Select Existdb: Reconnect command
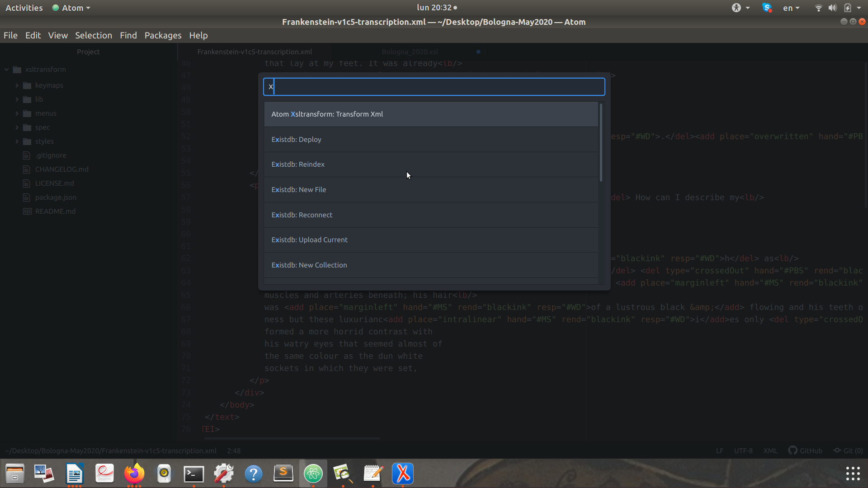 point(431,215)
